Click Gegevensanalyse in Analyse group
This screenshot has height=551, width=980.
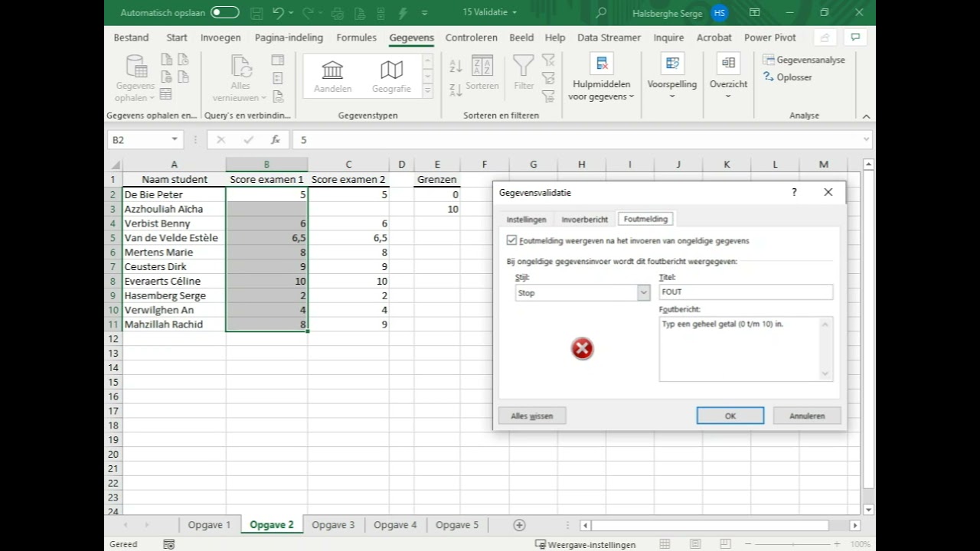pos(804,60)
